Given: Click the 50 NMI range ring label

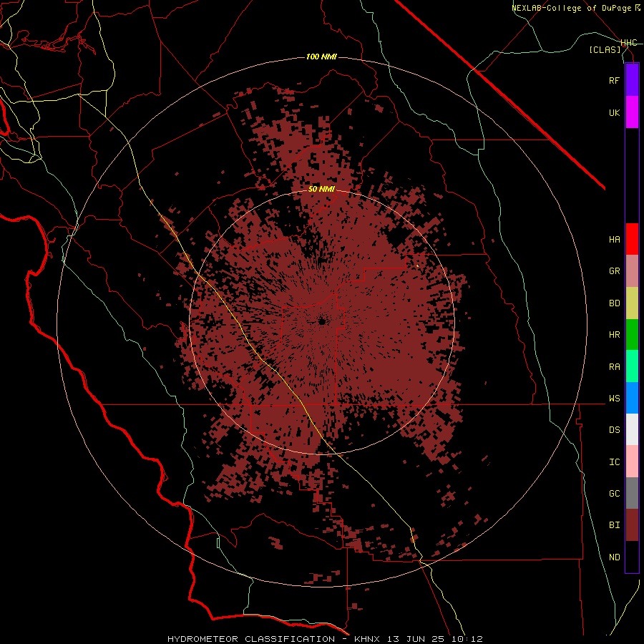Looking at the screenshot, I should click(321, 189).
